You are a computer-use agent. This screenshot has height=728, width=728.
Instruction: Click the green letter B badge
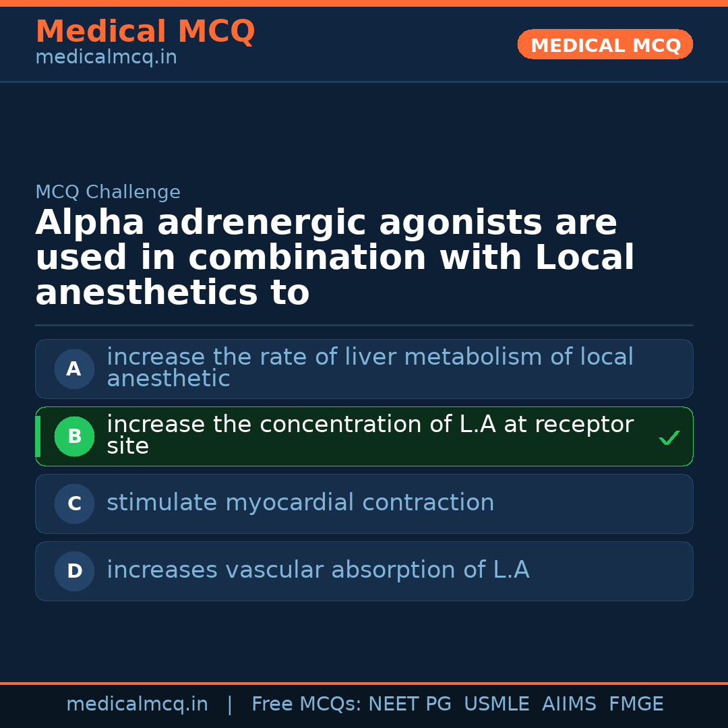[x=74, y=436]
